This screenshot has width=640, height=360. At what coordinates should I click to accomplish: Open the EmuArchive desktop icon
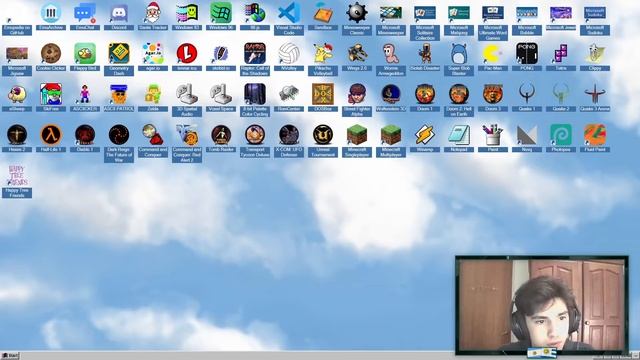(x=51, y=13)
